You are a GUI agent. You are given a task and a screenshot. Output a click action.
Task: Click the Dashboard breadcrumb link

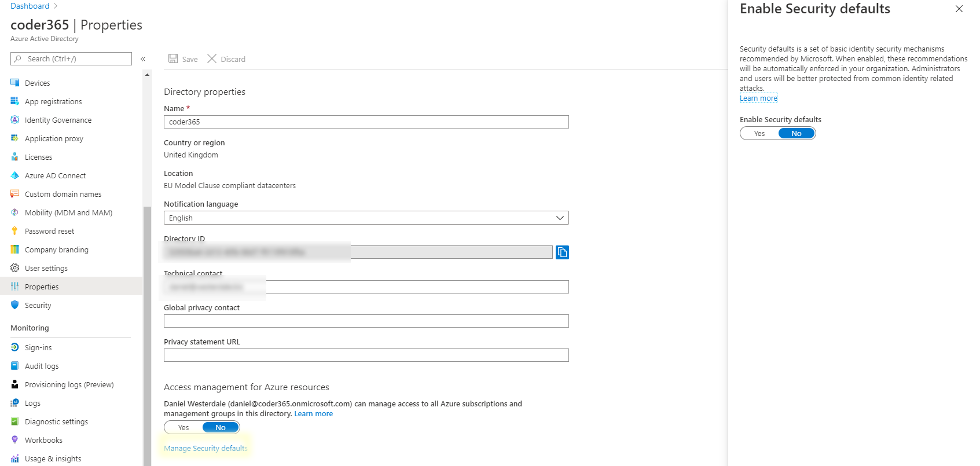pyautogui.click(x=30, y=6)
